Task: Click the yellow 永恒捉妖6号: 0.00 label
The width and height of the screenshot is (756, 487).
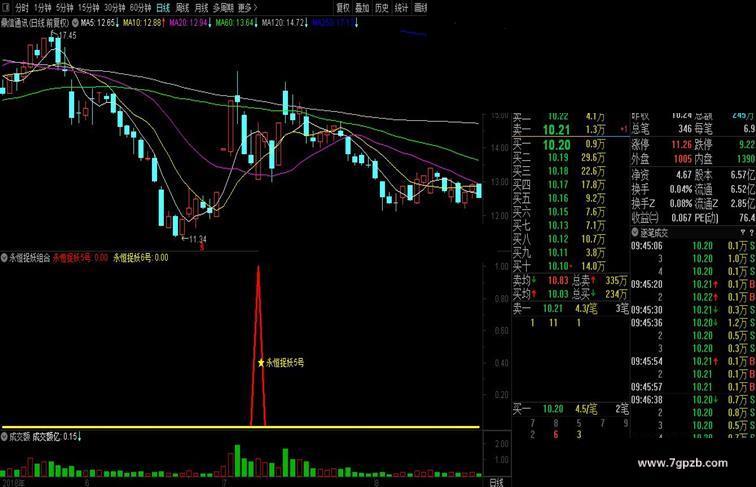Action: 141,258
